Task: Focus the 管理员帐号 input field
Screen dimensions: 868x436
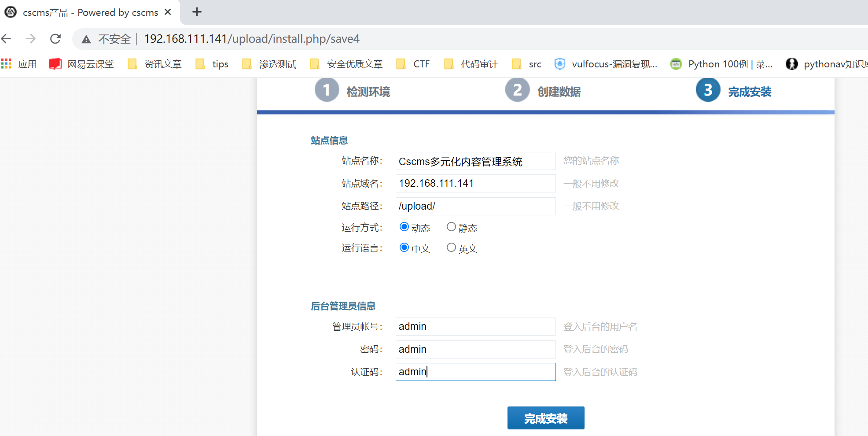Action: coord(475,326)
